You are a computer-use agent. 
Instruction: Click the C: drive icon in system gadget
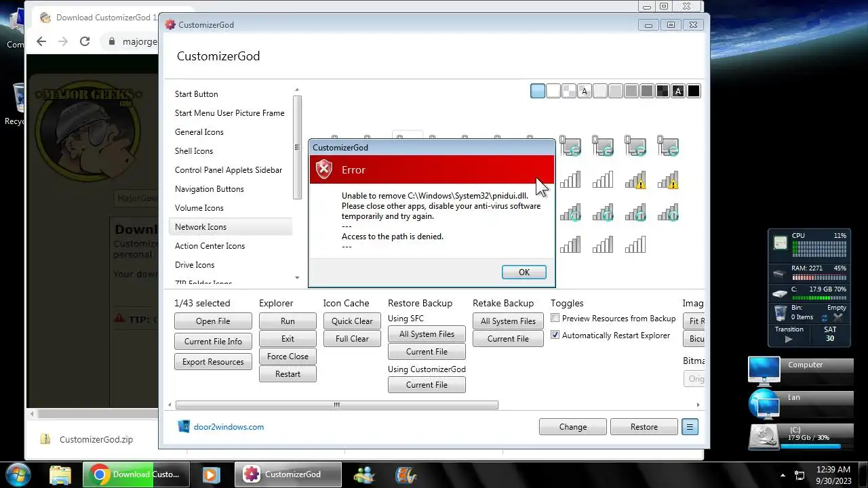click(780, 293)
